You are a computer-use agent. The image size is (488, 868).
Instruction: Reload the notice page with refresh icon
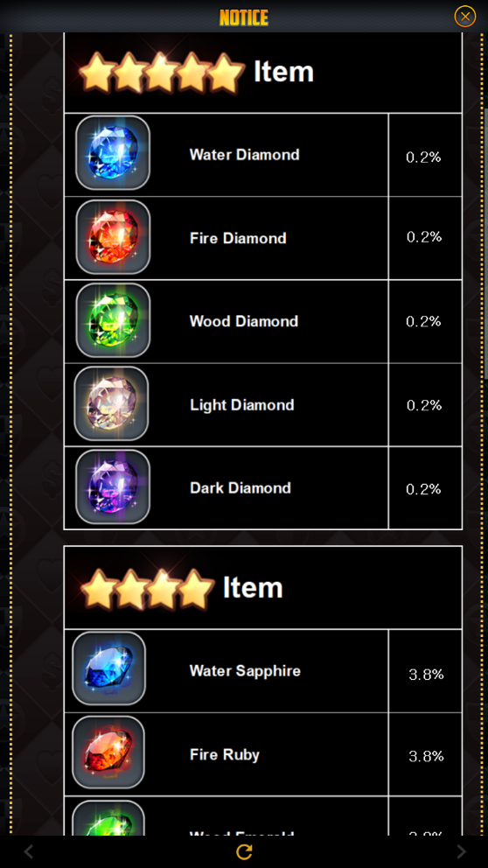[x=244, y=851]
